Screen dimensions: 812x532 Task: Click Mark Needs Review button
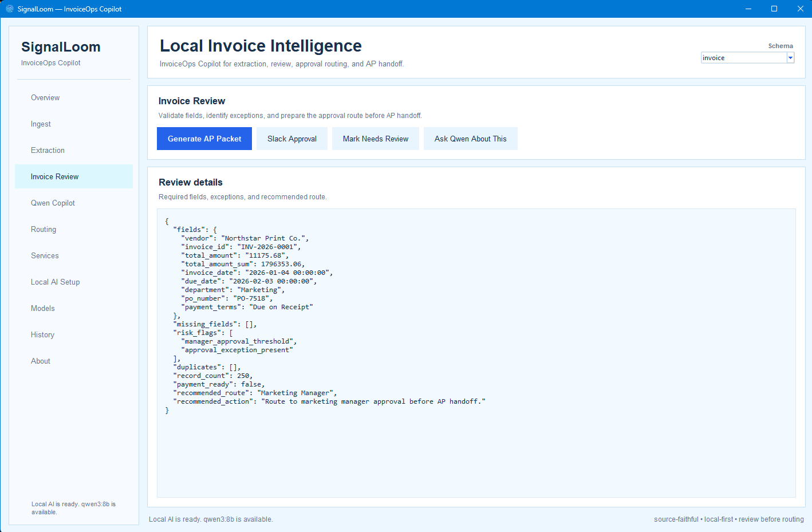pyautogui.click(x=376, y=139)
